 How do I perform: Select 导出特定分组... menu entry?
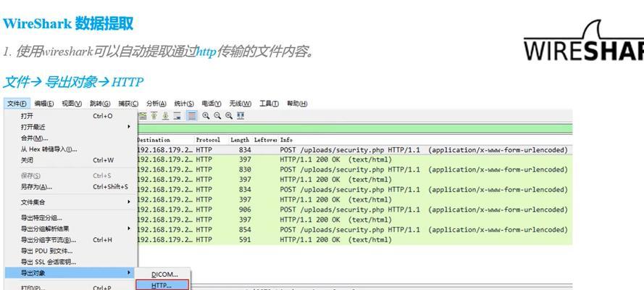click(71, 217)
